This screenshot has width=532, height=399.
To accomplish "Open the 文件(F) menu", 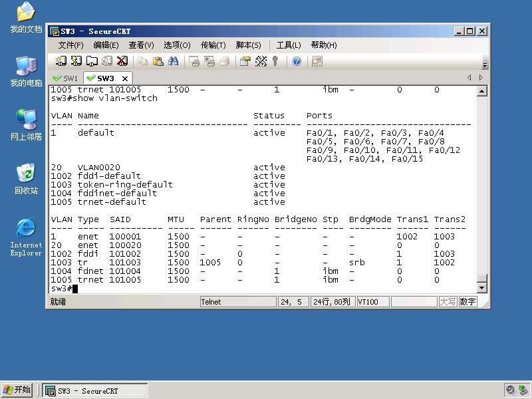I will coord(71,45).
